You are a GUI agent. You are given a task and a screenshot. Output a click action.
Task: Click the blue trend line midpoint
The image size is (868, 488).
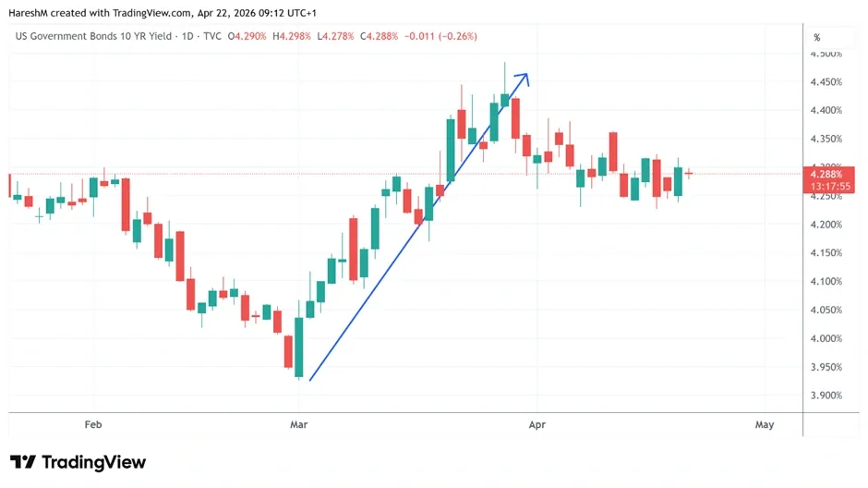point(417,227)
